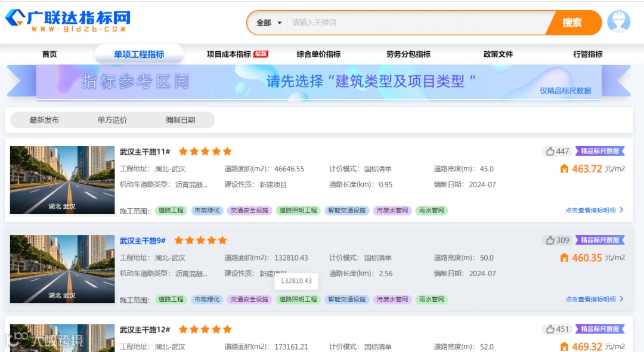Click 精品标尺数据 badge on 武汉主干路11#

(x=600, y=151)
